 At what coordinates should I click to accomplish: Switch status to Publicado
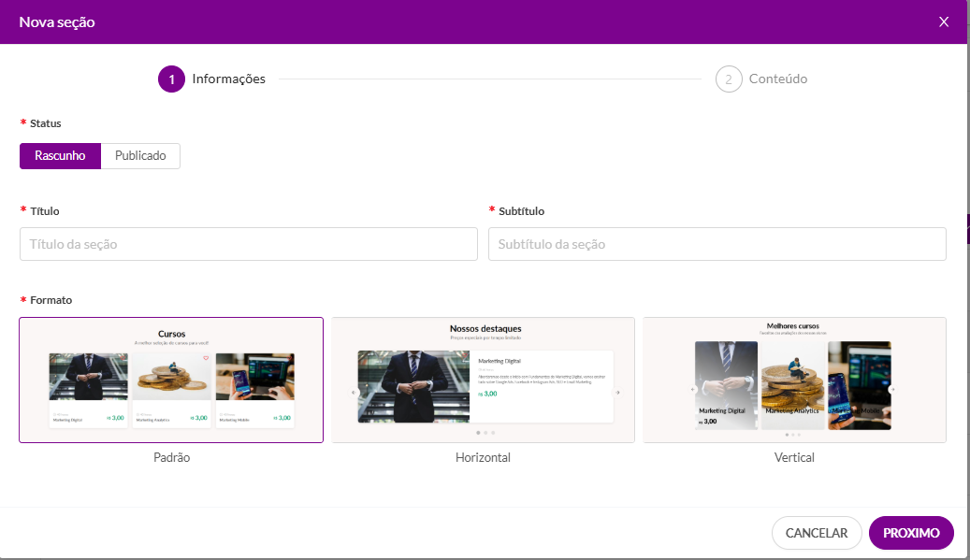coord(140,156)
